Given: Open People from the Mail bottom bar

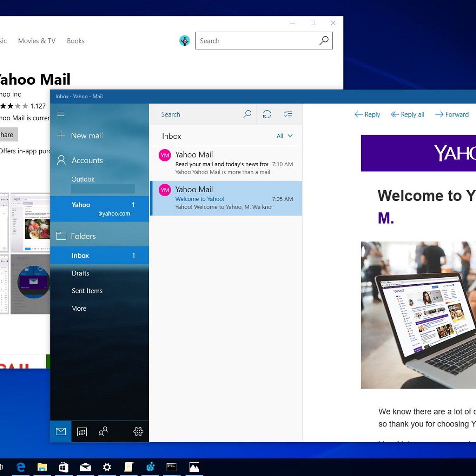Looking at the screenshot, I should pos(103,431).
